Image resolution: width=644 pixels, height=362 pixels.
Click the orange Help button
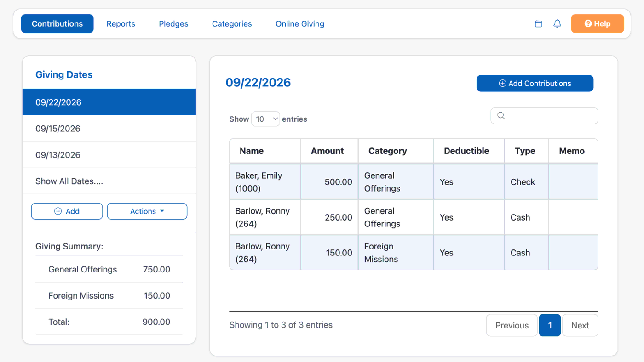coord(598,24)
